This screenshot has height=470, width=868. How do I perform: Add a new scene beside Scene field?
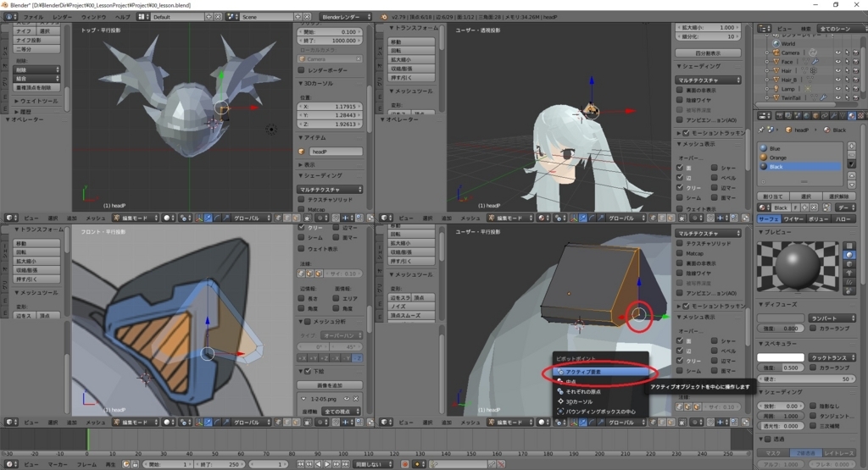click(x=298, y=17)
